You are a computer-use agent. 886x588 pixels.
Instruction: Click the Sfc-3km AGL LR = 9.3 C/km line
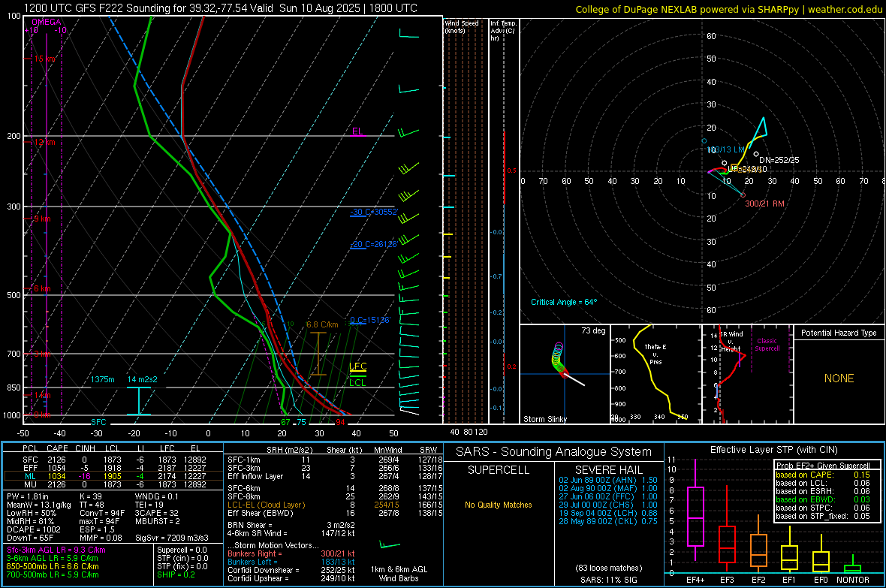[x=56, y=550]
